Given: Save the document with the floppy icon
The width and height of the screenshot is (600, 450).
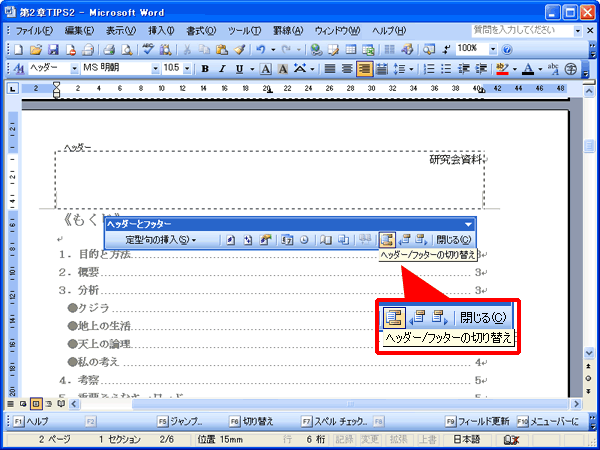Looking at the screenshot, I should coord(53,49).
